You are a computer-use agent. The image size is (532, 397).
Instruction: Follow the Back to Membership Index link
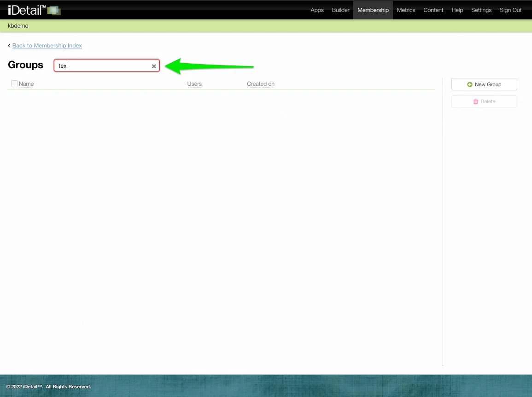pyautogui.click(x=47, y=45)
